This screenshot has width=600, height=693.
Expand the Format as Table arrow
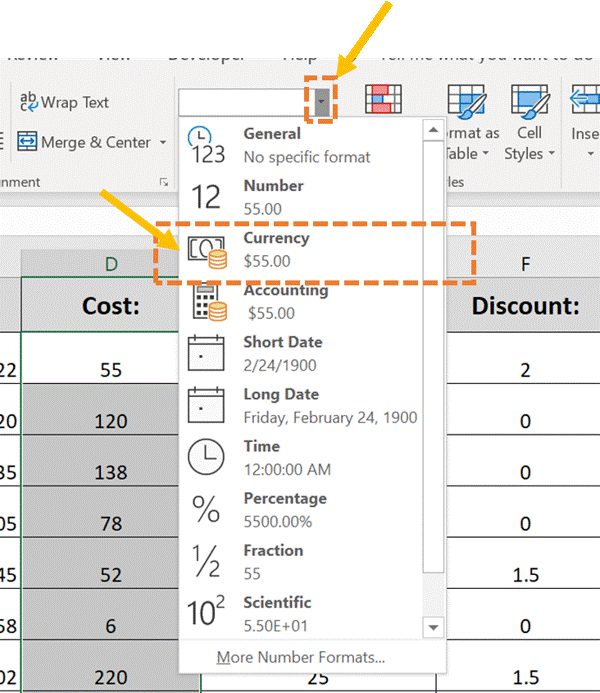(x=486, y=153)
